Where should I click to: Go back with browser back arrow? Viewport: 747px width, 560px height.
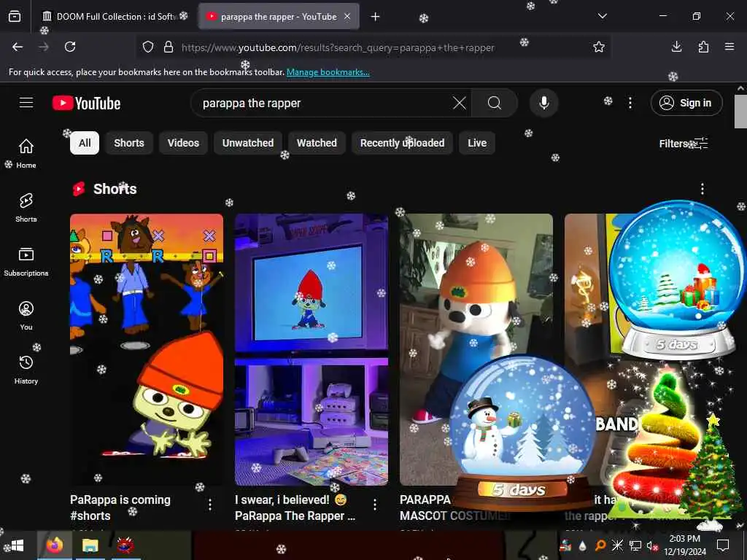[18, 47]
